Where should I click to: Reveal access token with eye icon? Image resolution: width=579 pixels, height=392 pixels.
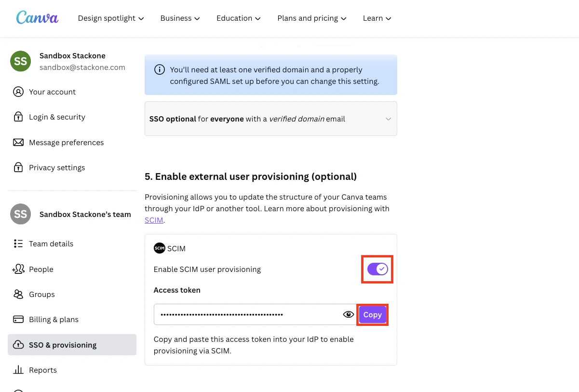click(x=348, y=314)
